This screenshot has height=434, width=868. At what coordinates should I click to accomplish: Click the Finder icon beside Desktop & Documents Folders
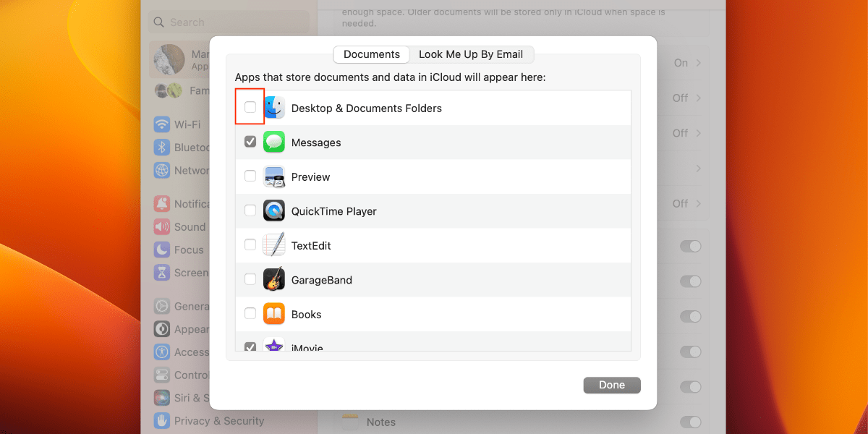274,106
